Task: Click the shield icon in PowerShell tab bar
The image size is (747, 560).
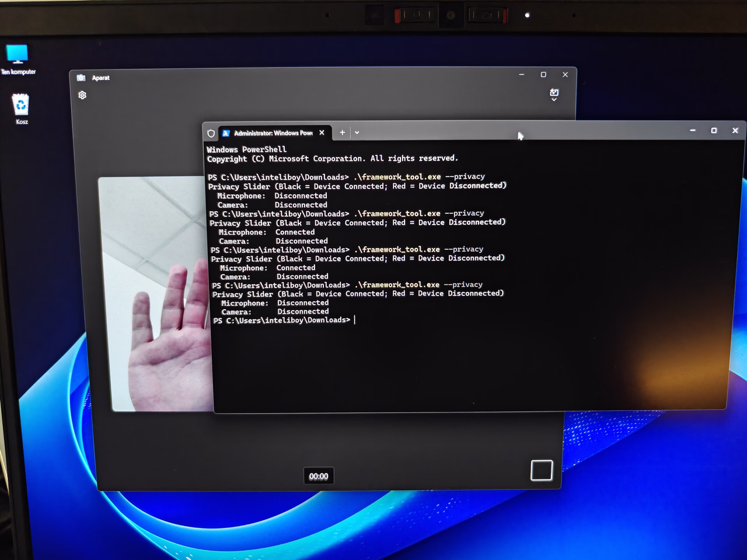Action: tap(211, 133)
